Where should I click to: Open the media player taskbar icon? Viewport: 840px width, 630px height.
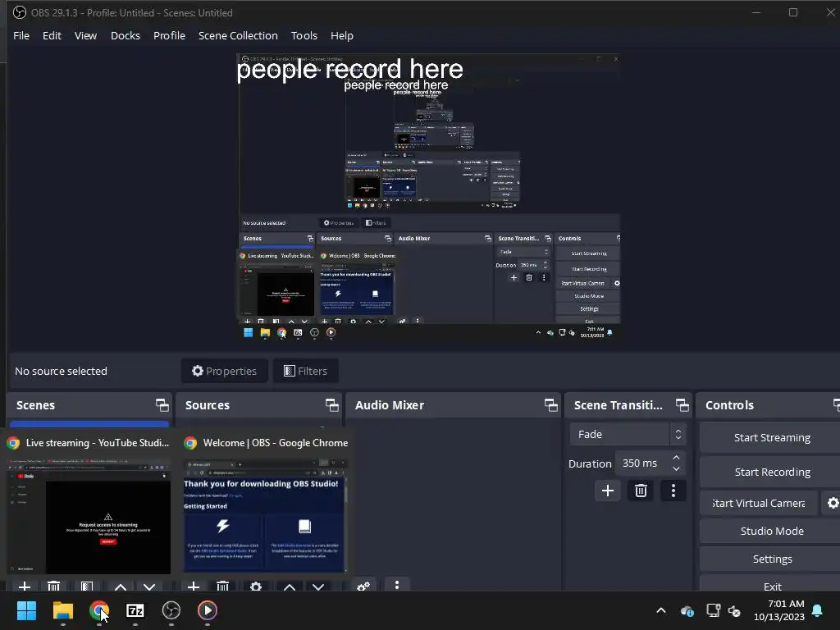click(x=208, y=610)
